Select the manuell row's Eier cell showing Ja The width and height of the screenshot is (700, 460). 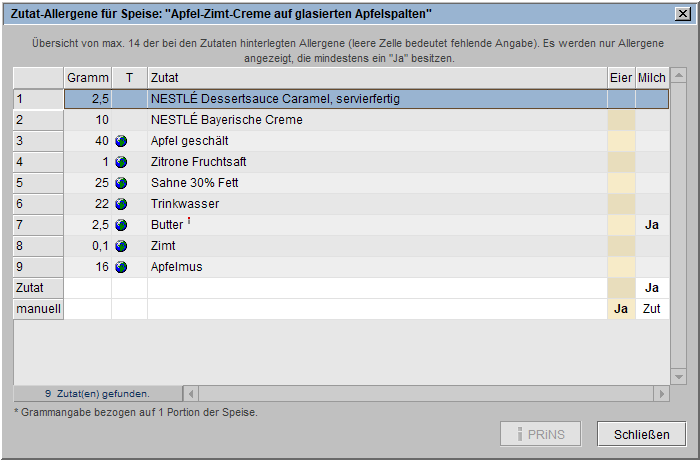[621, 309]
